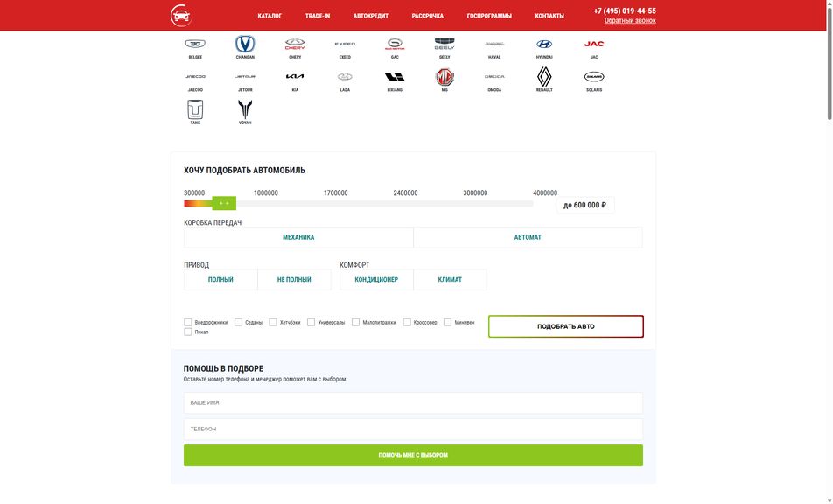Click the green Помочь мне с выбором button

[413, 456]
